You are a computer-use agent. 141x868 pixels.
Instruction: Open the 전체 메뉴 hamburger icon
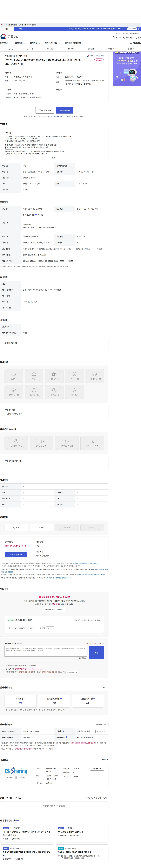point(131,44)
